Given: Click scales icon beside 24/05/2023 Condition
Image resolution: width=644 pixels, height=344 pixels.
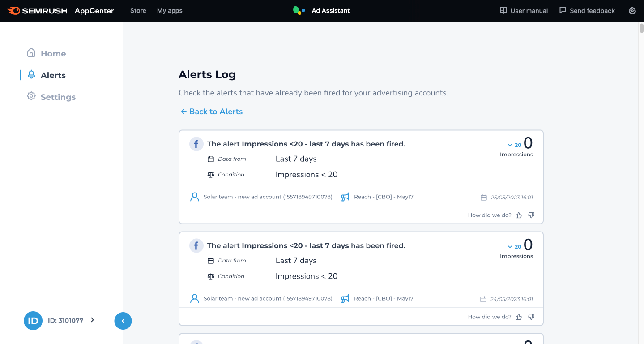Looking at the screenshot, I should point(211,276).
